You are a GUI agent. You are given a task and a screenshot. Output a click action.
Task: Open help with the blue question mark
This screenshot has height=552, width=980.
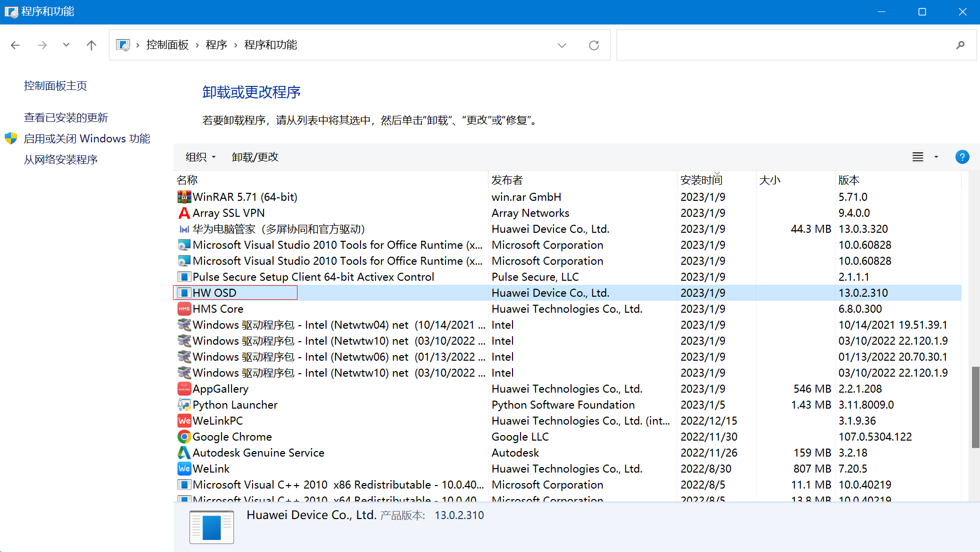(x=962, y=157)
